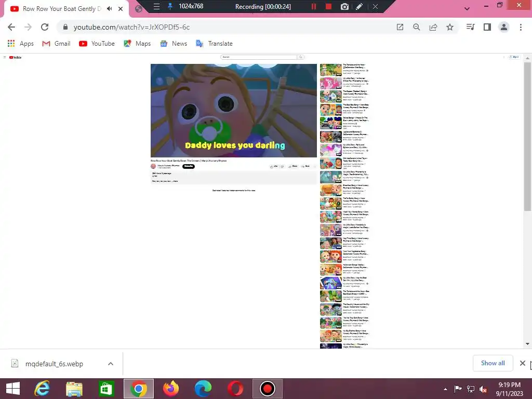Screen dimensions: 532x399
Task: Launch Internet Explorer from taskbar
Action: 42,389
